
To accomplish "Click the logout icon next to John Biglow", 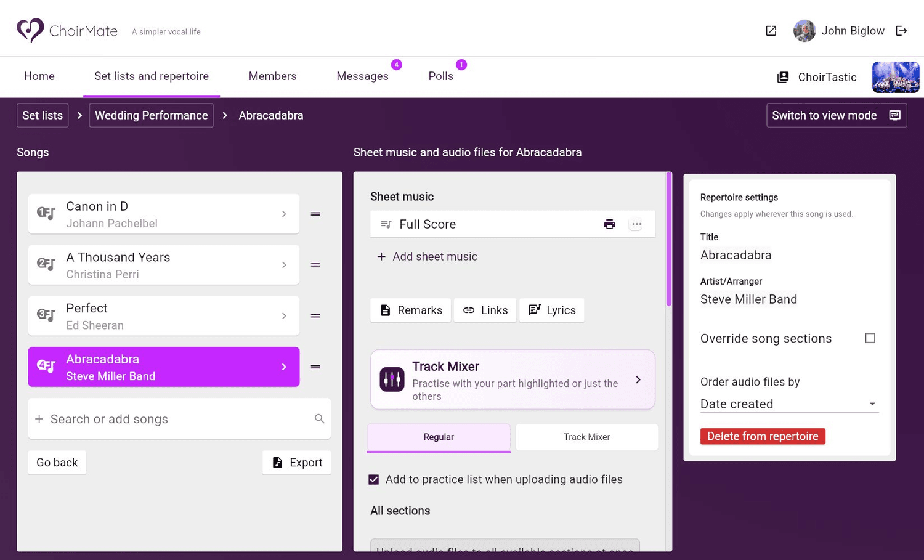I will 901,31.
